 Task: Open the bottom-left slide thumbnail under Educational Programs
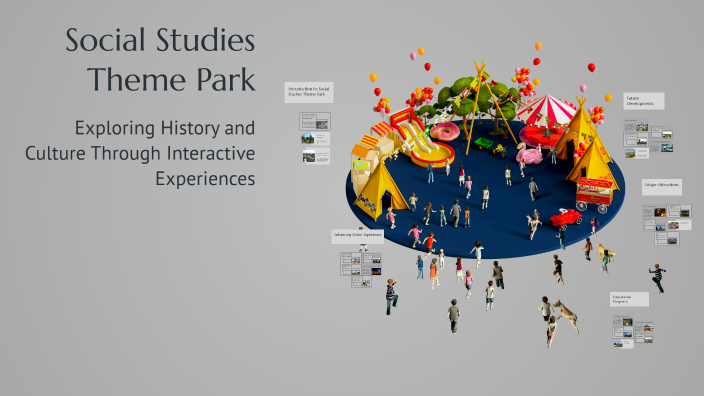[623, 344]
